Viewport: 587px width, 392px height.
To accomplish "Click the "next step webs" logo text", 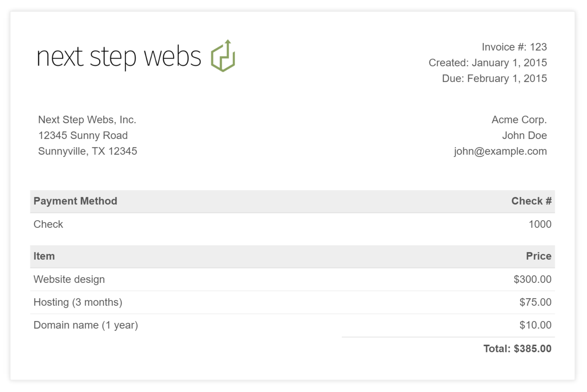I will tap(119, 57).
